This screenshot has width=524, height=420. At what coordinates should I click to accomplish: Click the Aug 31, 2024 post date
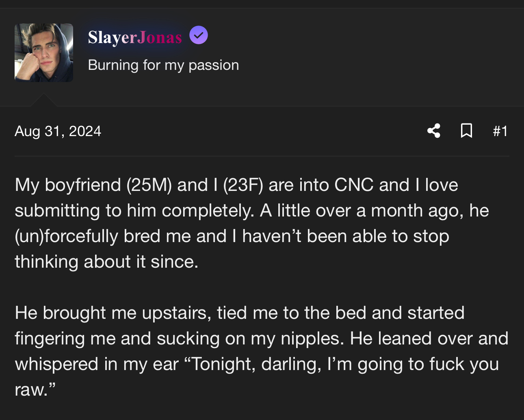coord(58,131)
